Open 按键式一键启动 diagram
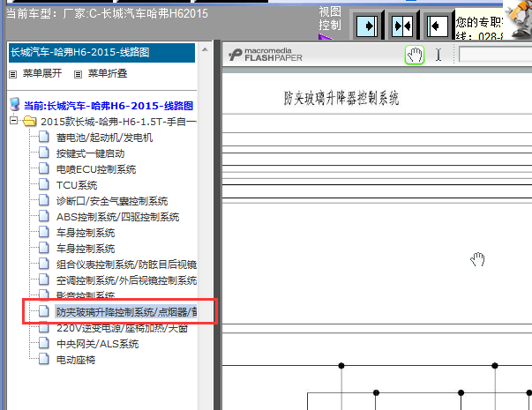 [x=90, y=153]
